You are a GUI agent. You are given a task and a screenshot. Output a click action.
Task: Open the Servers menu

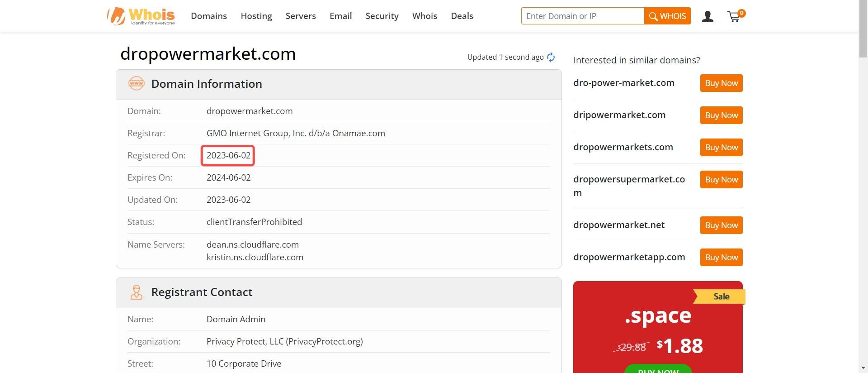tap(301, 16)
